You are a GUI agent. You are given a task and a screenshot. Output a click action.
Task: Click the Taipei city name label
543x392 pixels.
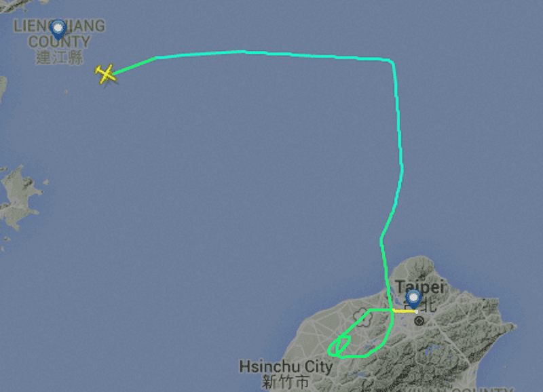[420, 287]
